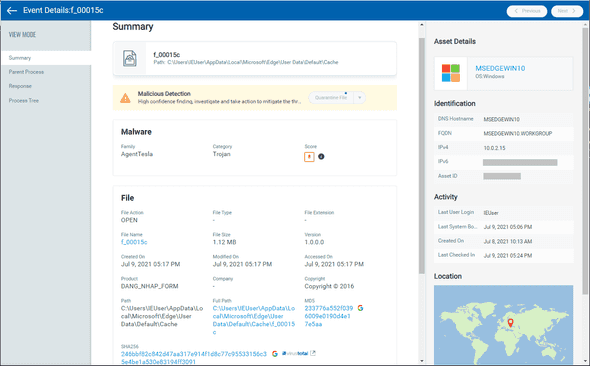The width and height of the screenshot is (590, 366).
Task: Click the Windows OS logo icon
Action: (x=451, y=73)
